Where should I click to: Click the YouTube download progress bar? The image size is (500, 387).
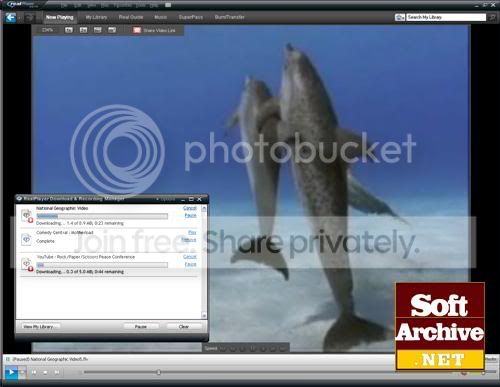pyautogui.click(x=102, y=265)
